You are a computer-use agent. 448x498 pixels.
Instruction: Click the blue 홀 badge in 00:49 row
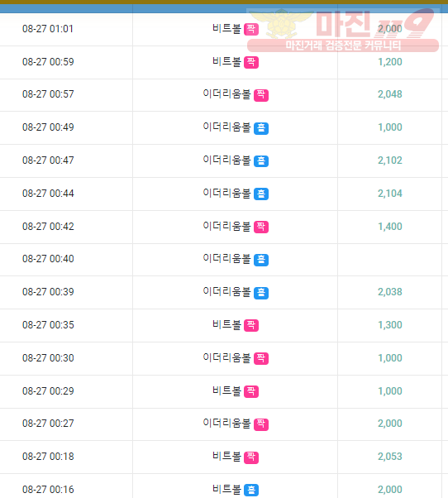coord(261,128)
